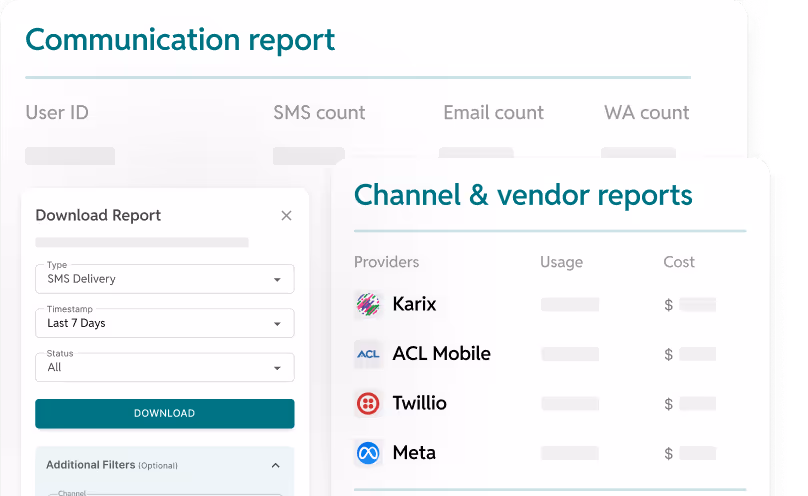Click the Additional Filters (Optional) label

(x=112, y=465)
